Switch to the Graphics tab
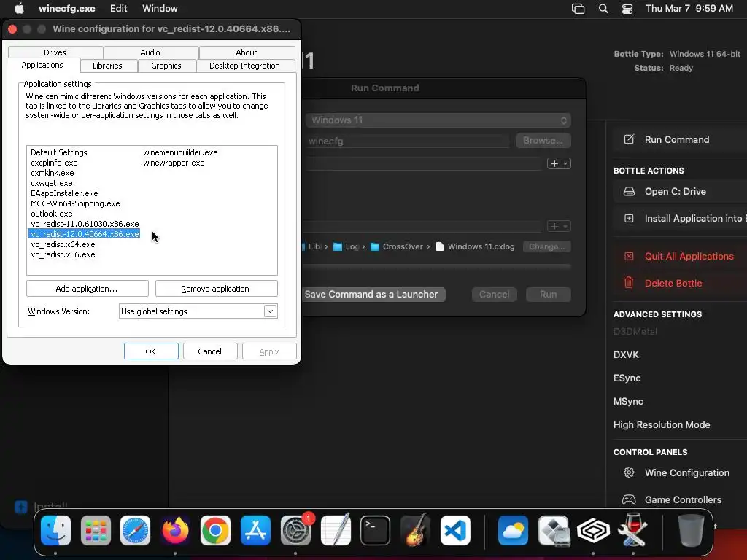Viewport: 747px width, 560px height. point(166,66)
